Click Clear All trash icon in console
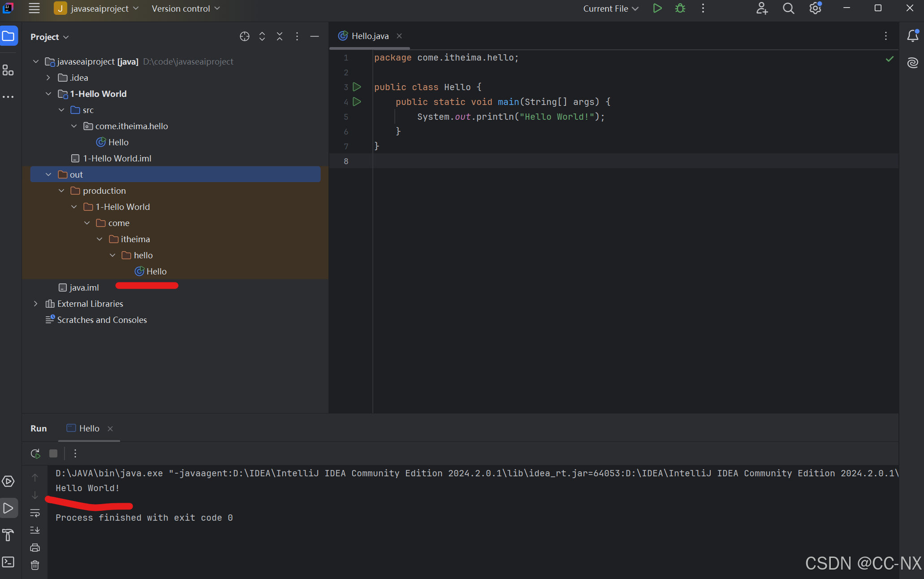The width and height of the screenshot is (924, 579). point(35,565)
